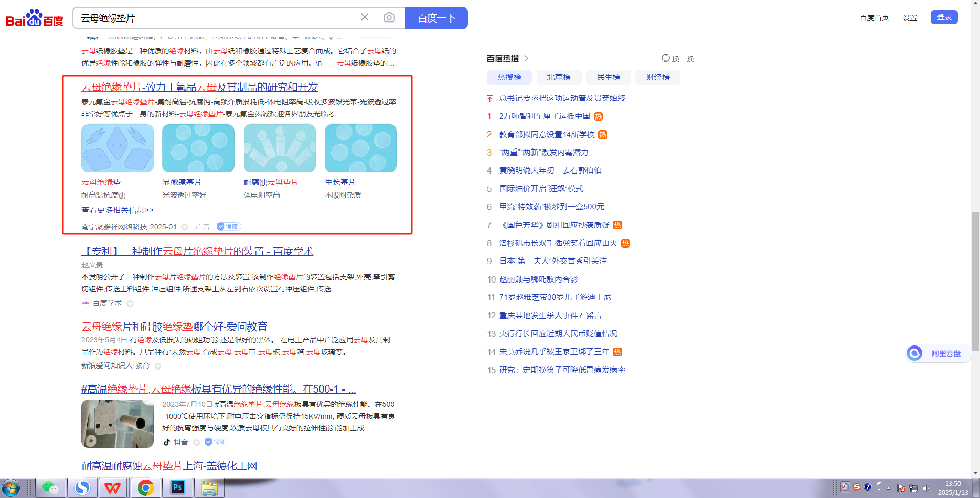The image size is (980, 498).
Task: Select the 民生榜 tab
Action: click(608, 77)
